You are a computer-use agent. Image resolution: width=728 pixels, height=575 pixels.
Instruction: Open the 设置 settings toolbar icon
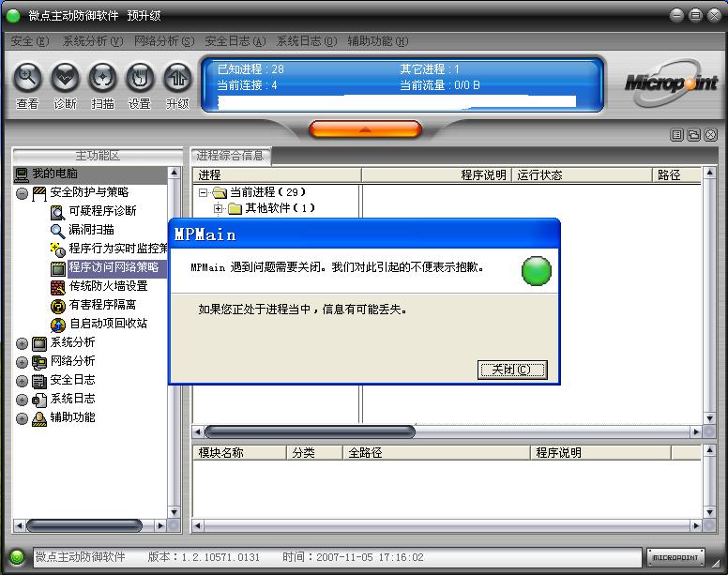click(140, 77)
